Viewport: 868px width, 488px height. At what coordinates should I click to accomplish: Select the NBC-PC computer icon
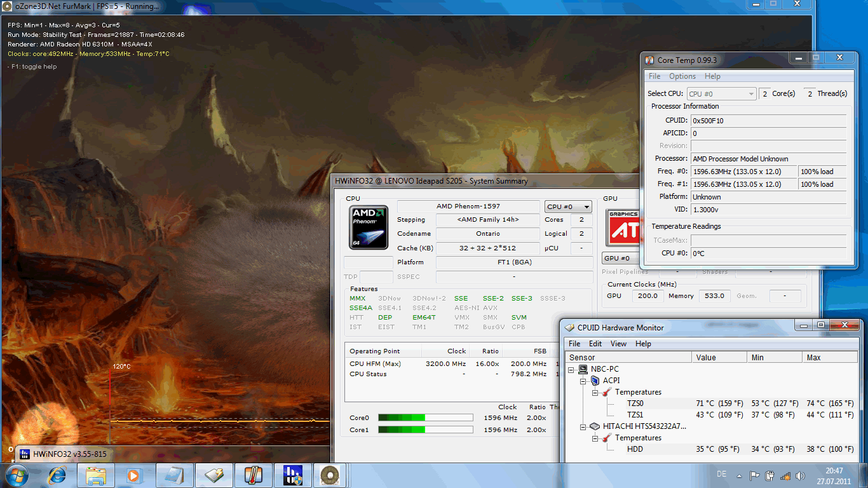pyautogui.click(x=583, y=369)
